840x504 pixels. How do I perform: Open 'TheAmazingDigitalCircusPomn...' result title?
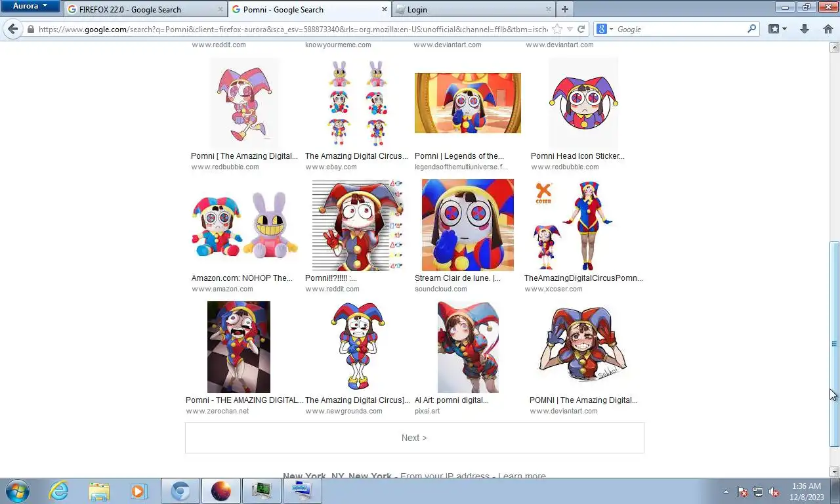(x=583, y=278)
